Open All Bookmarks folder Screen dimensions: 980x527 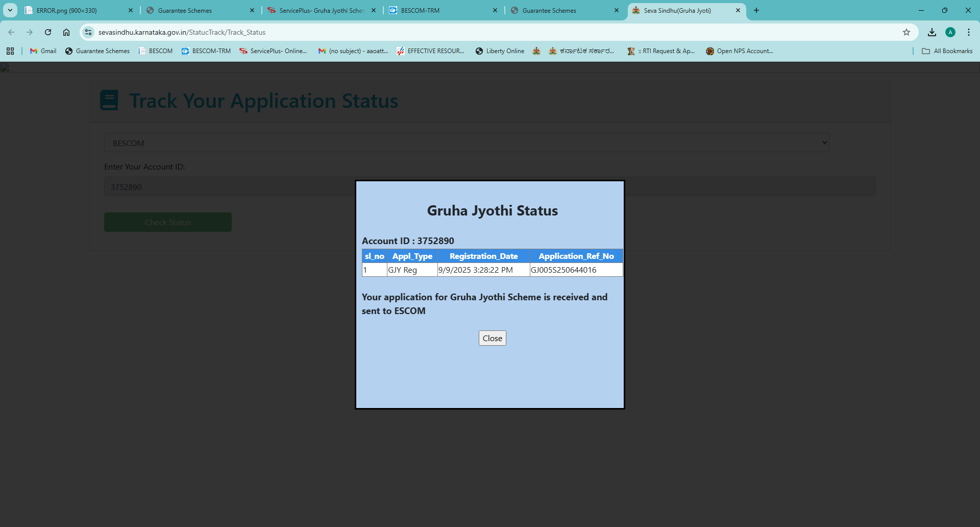coord(947,51)
